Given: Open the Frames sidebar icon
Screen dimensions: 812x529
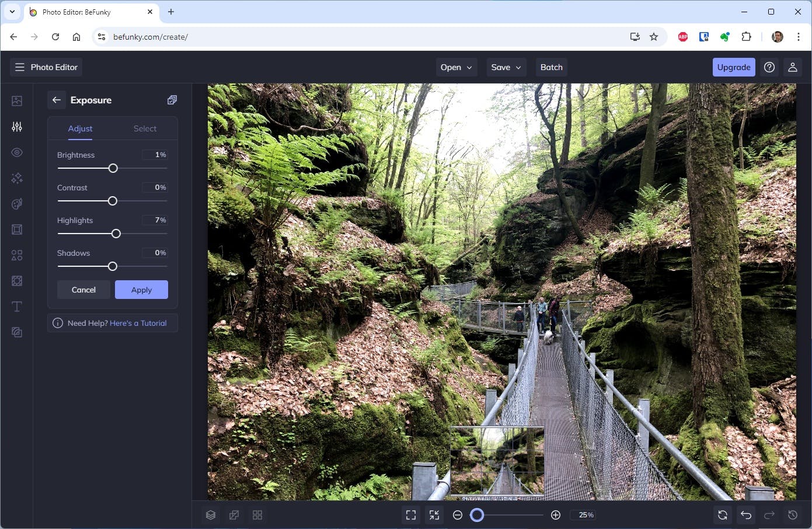Looking at the screenshot, I should pyautogui.click(x=17, y=229).
